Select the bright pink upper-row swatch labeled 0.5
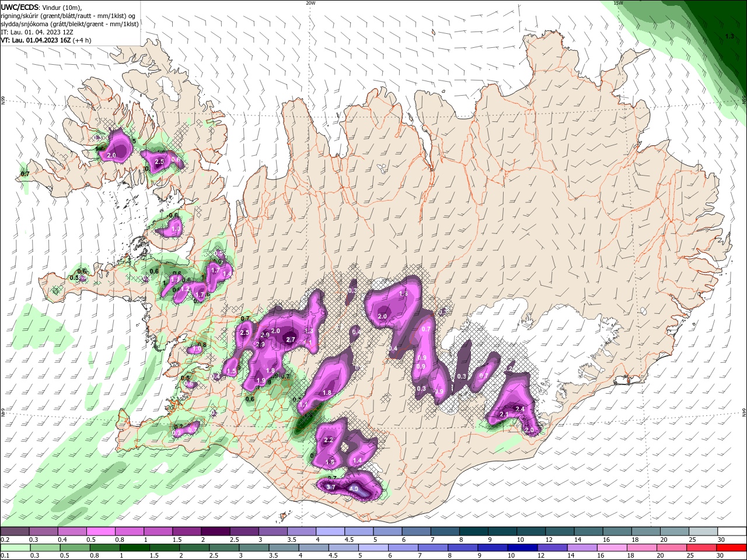 pyautogui.click(x=101, y=531)
